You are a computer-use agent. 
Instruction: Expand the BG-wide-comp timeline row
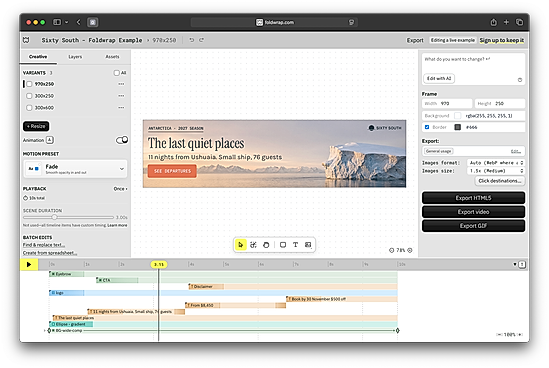(x=45, y=331)
